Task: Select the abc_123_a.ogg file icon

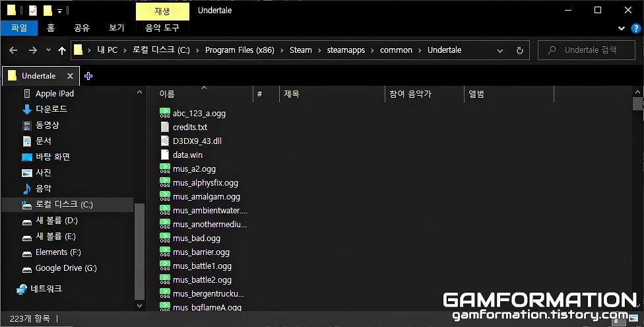Action: pos(165,113)
